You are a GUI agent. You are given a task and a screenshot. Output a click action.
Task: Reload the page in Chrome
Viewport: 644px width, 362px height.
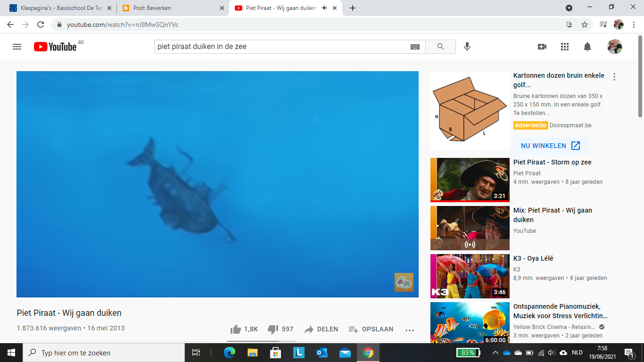tap(41, 25)
